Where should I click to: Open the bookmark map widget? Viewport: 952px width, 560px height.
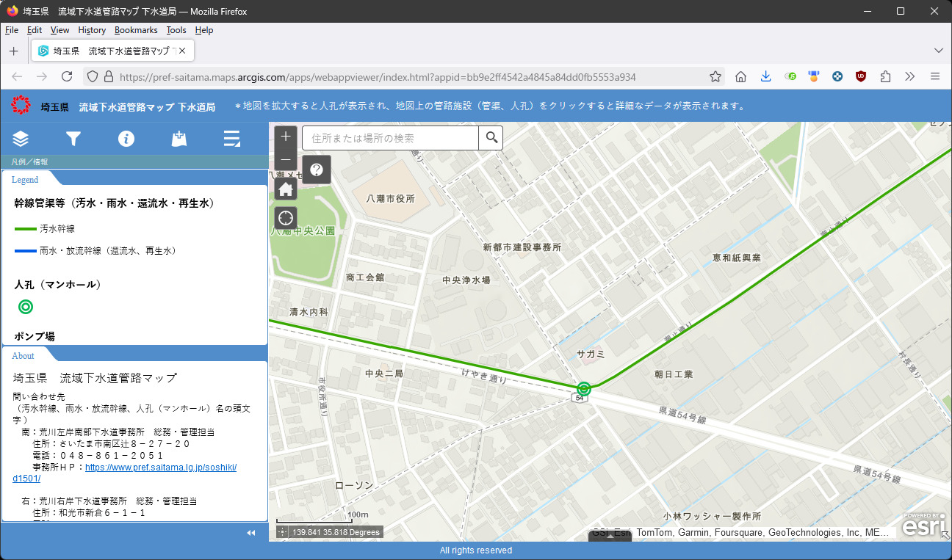[178, 139]
